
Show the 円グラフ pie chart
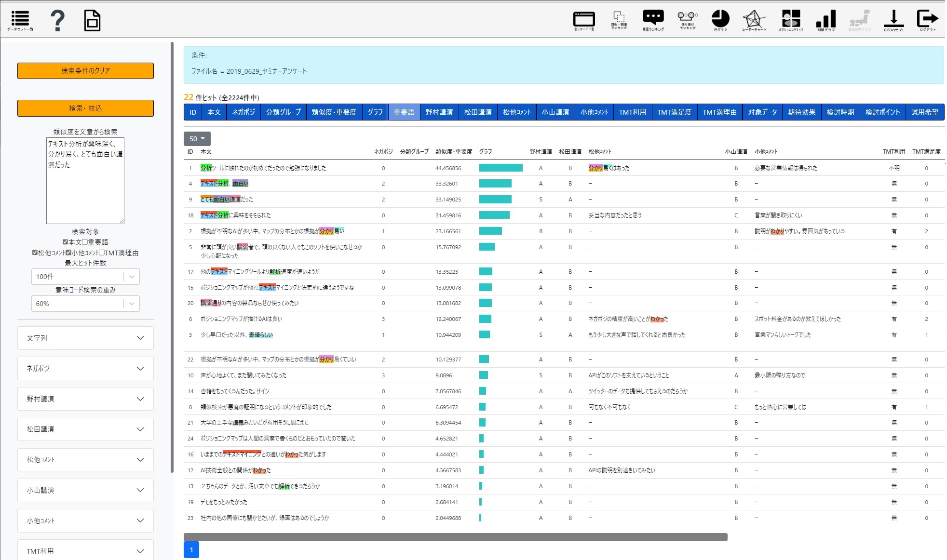click(720, 20)
